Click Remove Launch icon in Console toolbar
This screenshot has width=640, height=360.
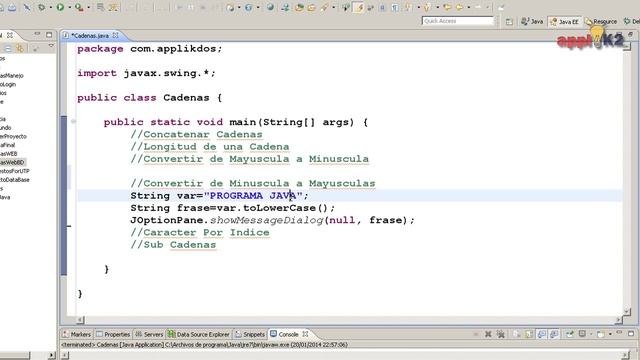click(488, 334)
